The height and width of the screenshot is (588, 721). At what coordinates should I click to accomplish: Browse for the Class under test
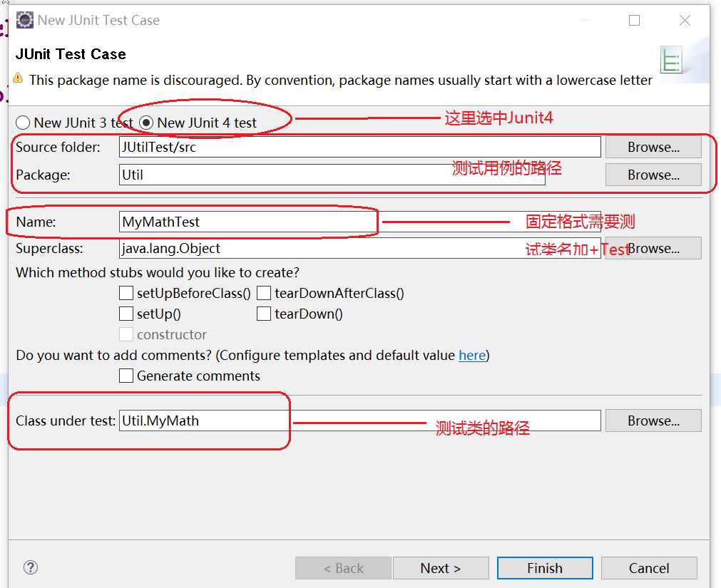click(x=653, y=421)
